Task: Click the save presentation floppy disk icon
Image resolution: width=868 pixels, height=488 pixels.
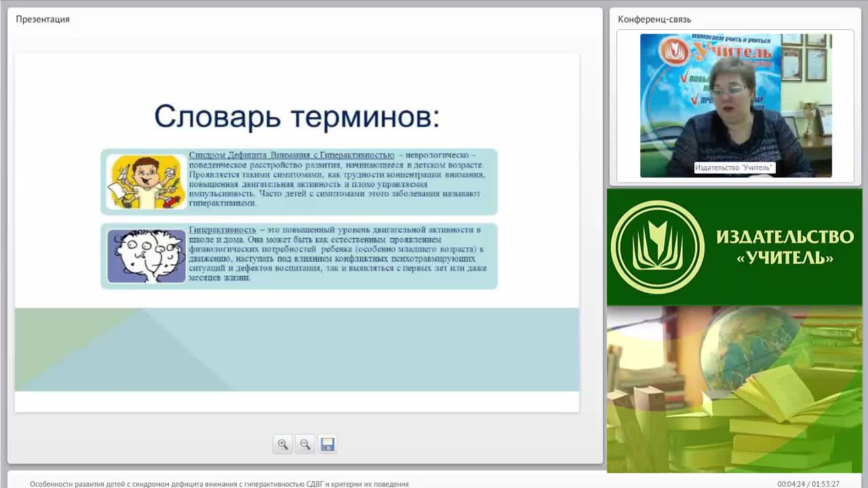Action: coord(328,445)
